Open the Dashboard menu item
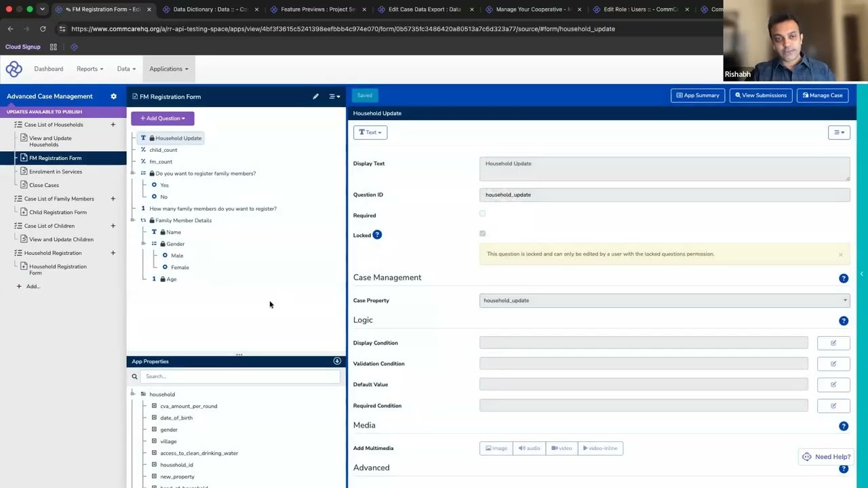Viewport: 868px width, 488px height. [x=49, y=68]
